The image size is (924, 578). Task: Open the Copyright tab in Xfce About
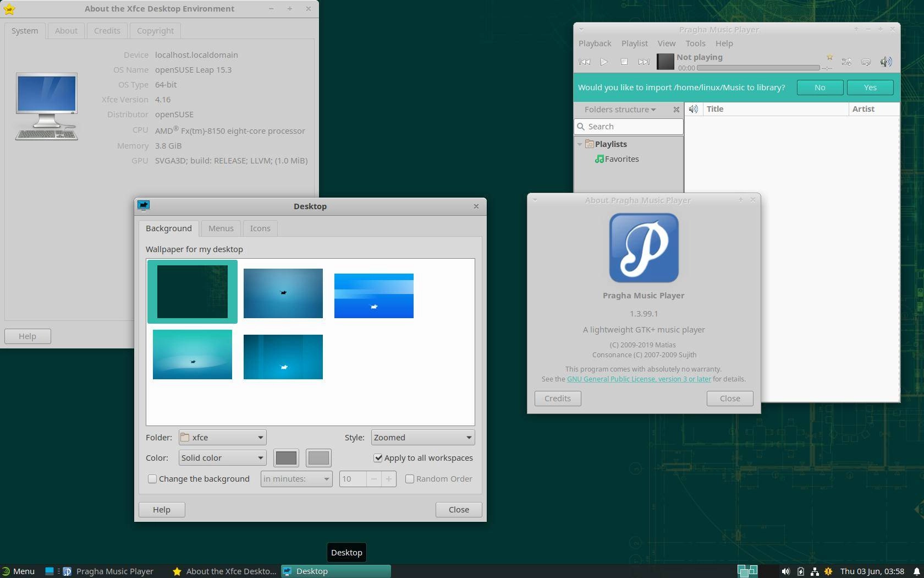(x=155, y=31)
